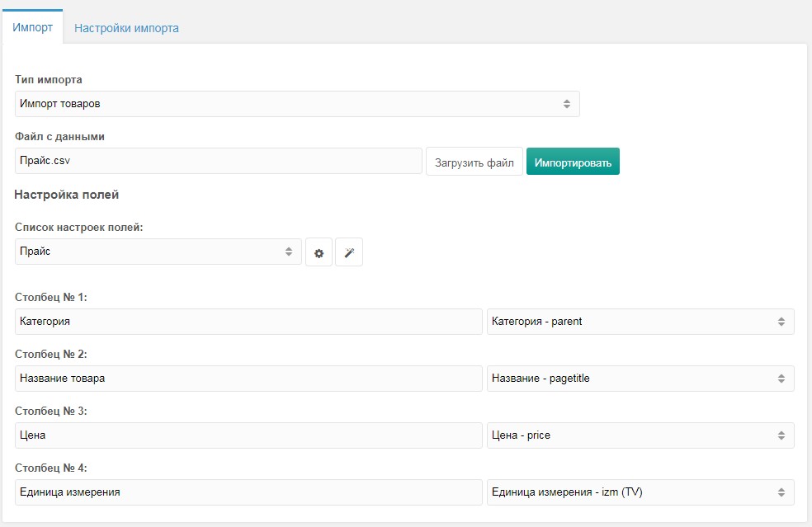Screen dimensions: 812x527
Task: Click the arrows of Импорт товаров select
Action: click(567, 104)
